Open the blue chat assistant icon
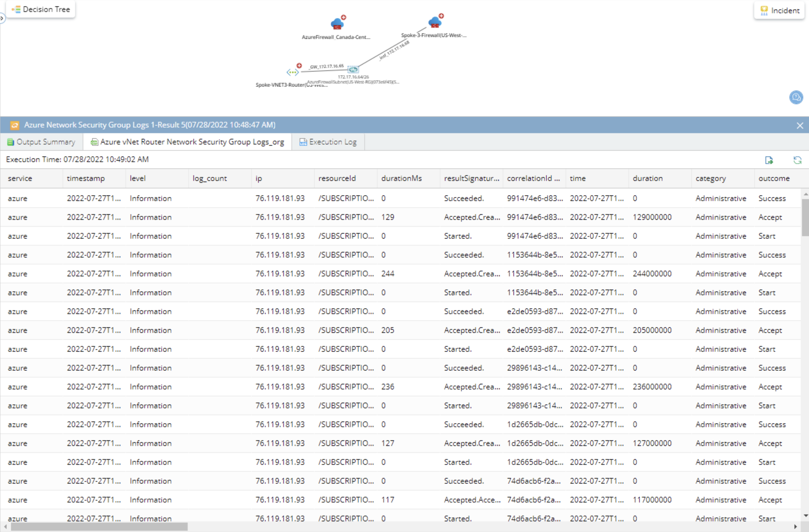809x532 pixels. [796, 97]
